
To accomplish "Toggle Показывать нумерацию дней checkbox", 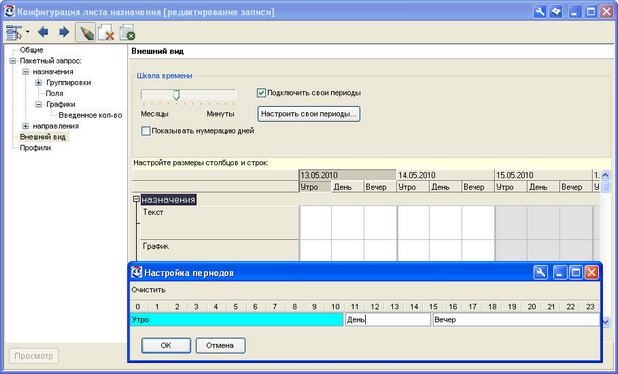I will click(146, 131).
